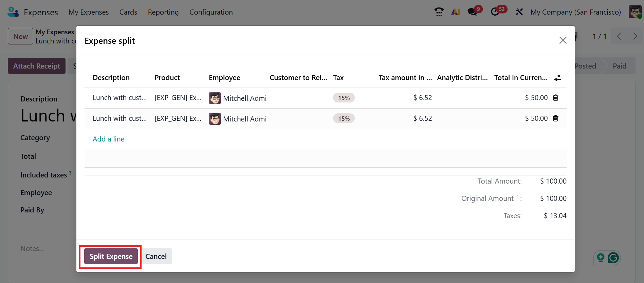Screen dimensions: 644x283
Task: Open the VoIP phone icon
Action: (439, 12)
